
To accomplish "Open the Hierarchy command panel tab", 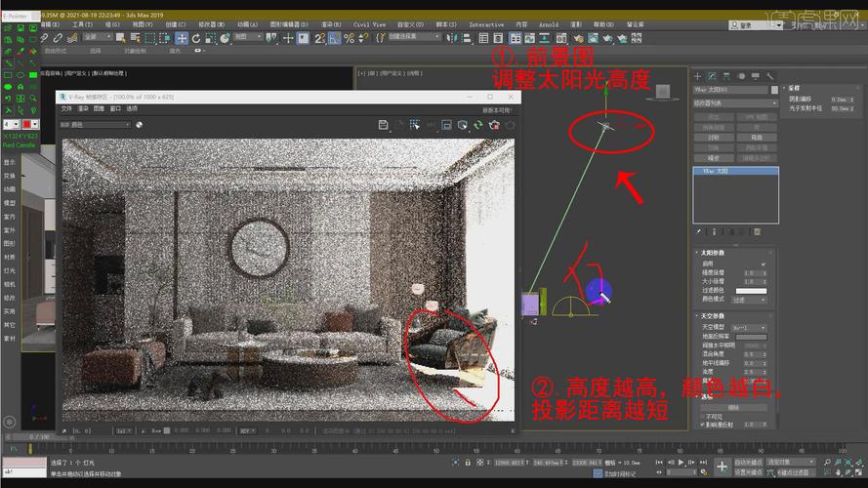I will point(726,76).
